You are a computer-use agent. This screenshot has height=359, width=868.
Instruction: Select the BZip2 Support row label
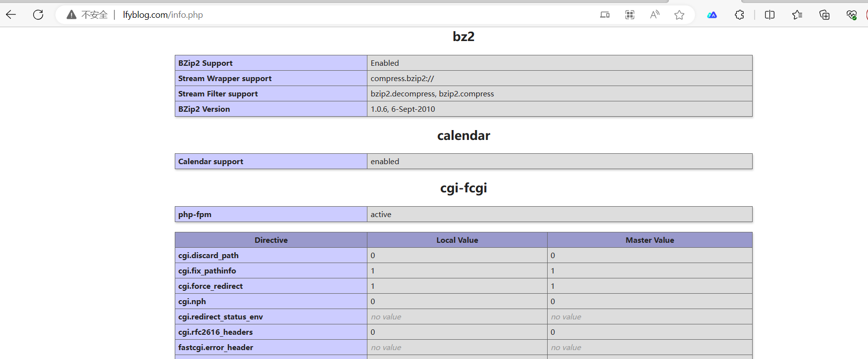(205, 63)
